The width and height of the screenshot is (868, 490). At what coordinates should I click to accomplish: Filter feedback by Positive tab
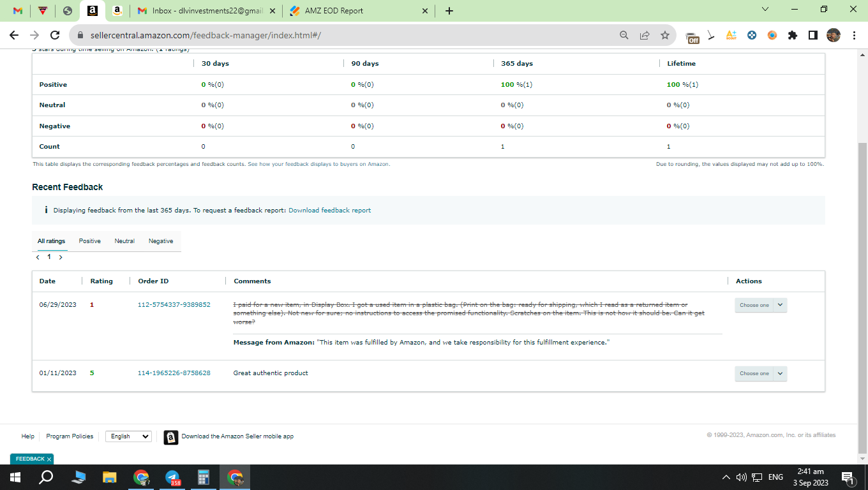point(90,241)
